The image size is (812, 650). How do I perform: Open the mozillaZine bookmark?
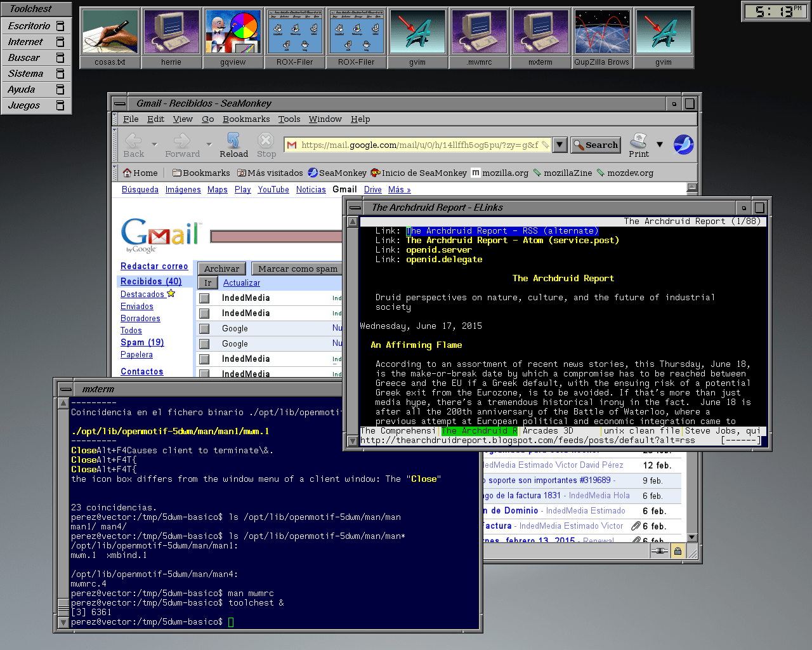[562, 173]
